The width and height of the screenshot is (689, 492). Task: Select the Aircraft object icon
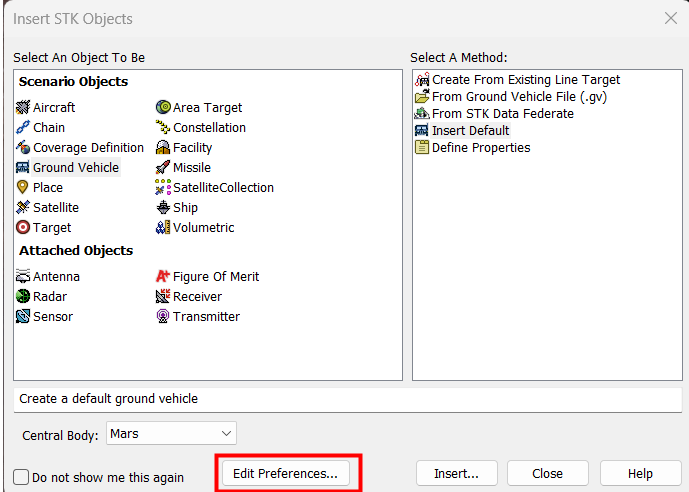point(23,107)
